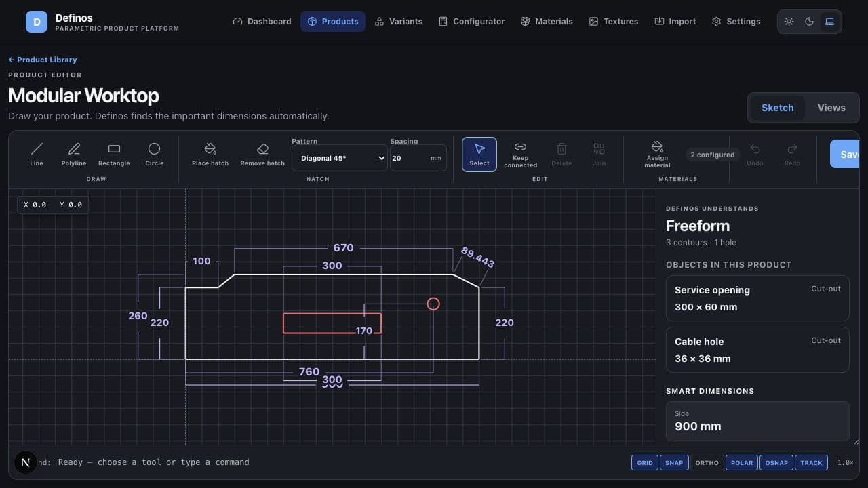Toggle POLAR mode
Screen dimensions: 868x488
click(742, 462)
